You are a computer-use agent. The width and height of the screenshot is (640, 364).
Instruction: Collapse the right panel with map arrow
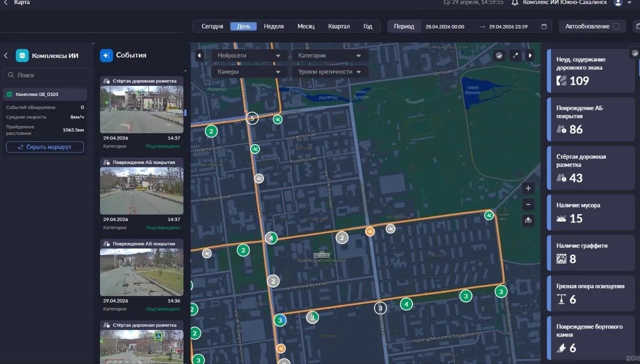click(x=530, y=55)
